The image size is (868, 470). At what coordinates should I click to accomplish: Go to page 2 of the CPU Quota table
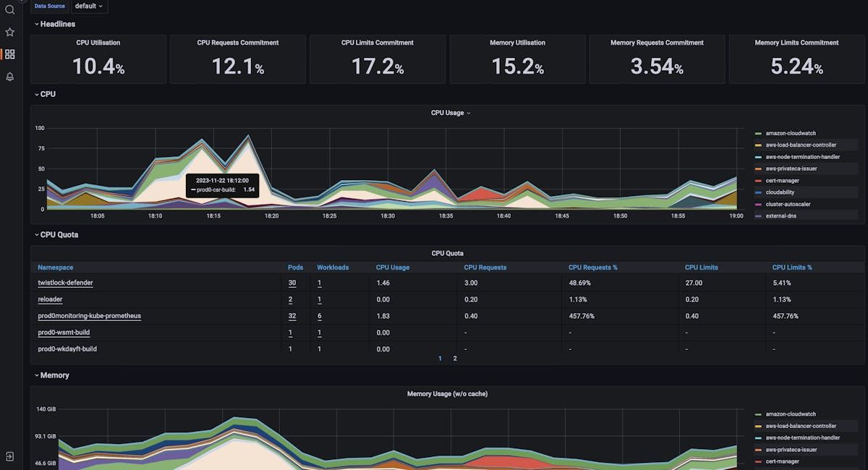click(455, 358)
